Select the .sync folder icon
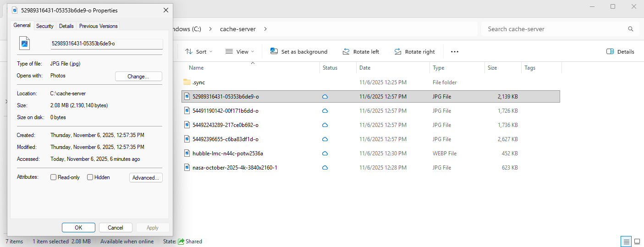Viewport: 644px width, 247px height. 187,82
